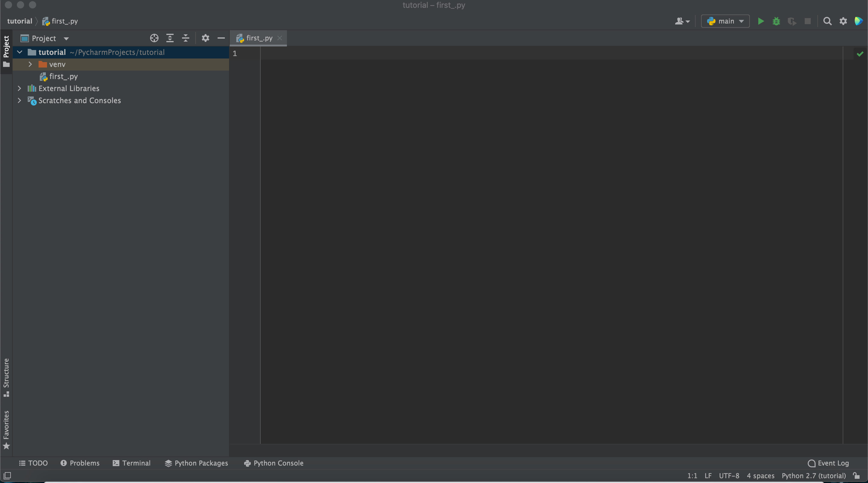Image resolution: width=868 pixels, height=483 pixels.
Task: Click Select Opened File crosshair icon
Action: click(154, 38)
